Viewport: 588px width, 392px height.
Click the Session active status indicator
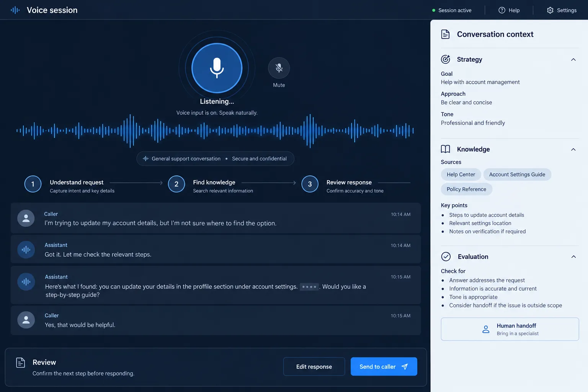pyautogui.click(x=452, y=10)
